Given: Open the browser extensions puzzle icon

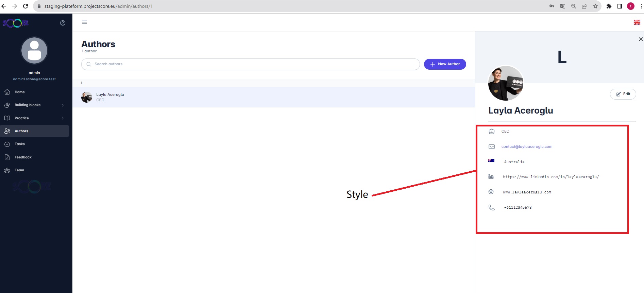Looking at the screenshot, I should (x=609, y=6).
